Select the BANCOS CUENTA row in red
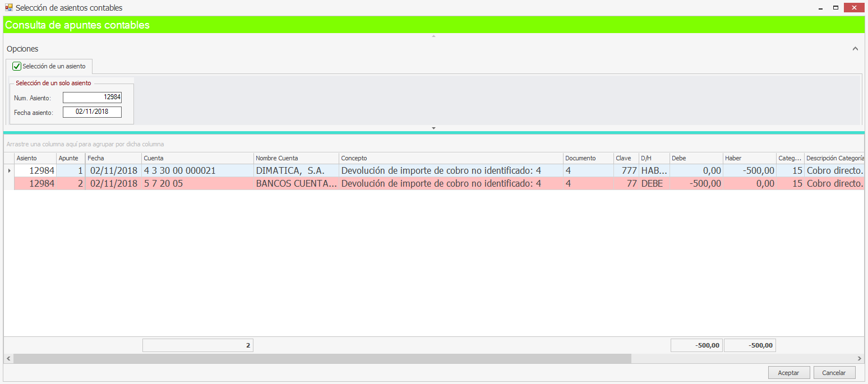868x384 pixels. point(296,183)
